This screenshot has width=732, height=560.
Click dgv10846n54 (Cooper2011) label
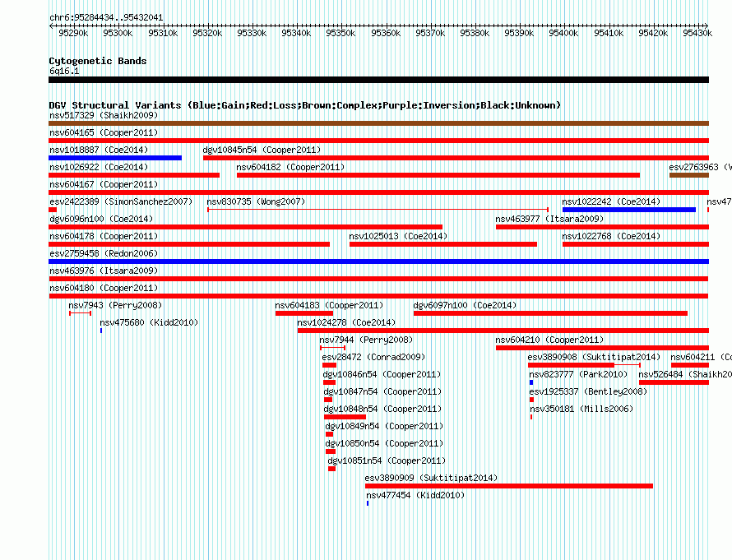pos(382,374)
